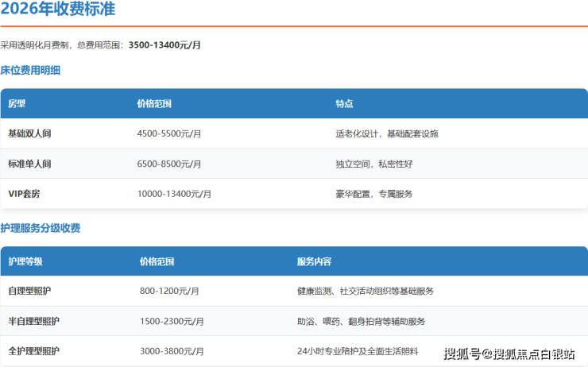588x367 pixels.
Task: Click the 助浴、喂药、翻身拍背等辅助服务 description
Action: [x=361, y=321]
